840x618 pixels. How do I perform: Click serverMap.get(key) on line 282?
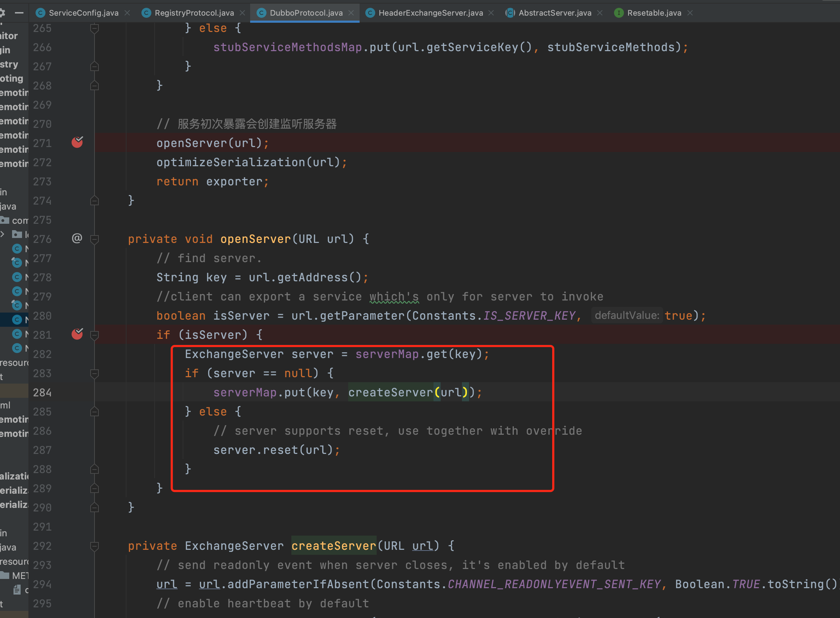coord(419,354)
